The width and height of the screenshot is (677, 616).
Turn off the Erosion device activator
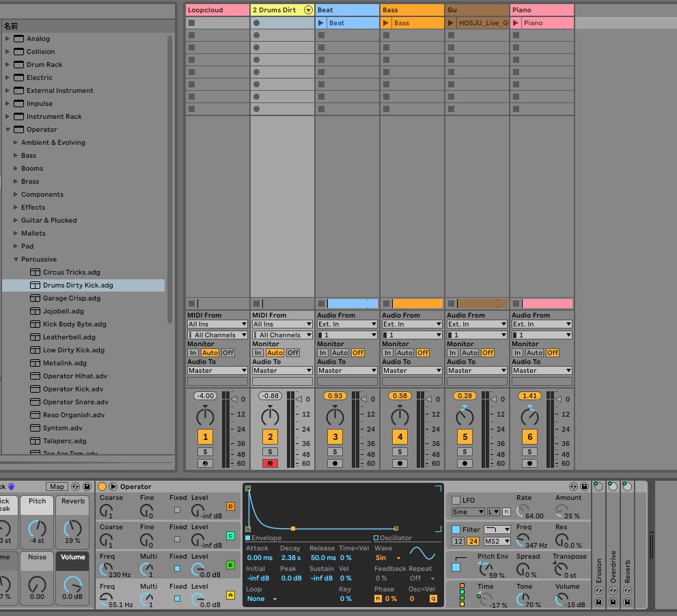coord(598,486)
